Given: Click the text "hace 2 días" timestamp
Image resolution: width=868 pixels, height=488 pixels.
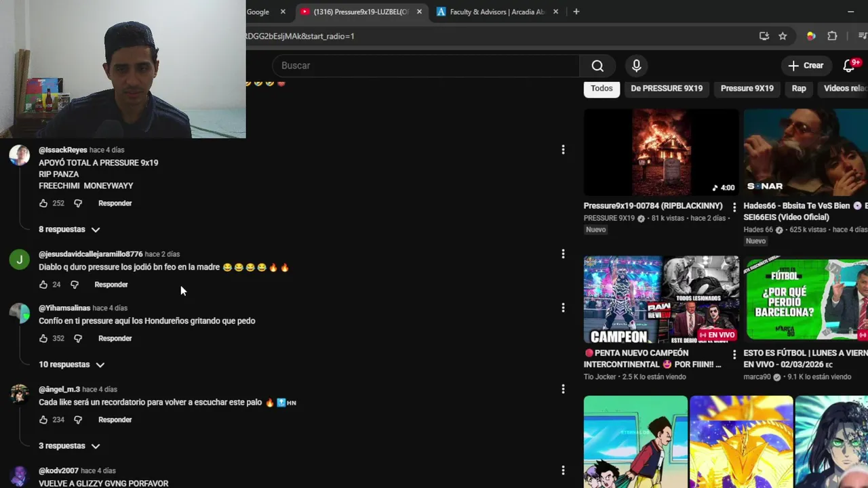Looking at the screenshot, I should click(x=162, y=254).
